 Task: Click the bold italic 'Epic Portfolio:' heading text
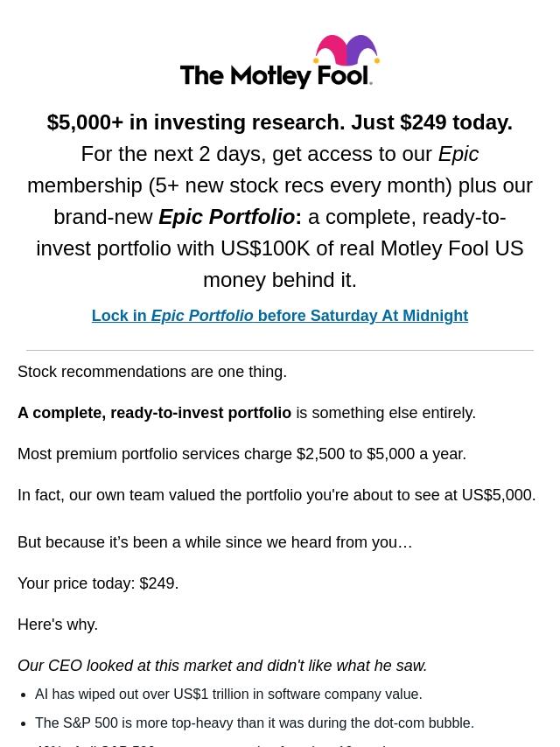tap(229, 217)
